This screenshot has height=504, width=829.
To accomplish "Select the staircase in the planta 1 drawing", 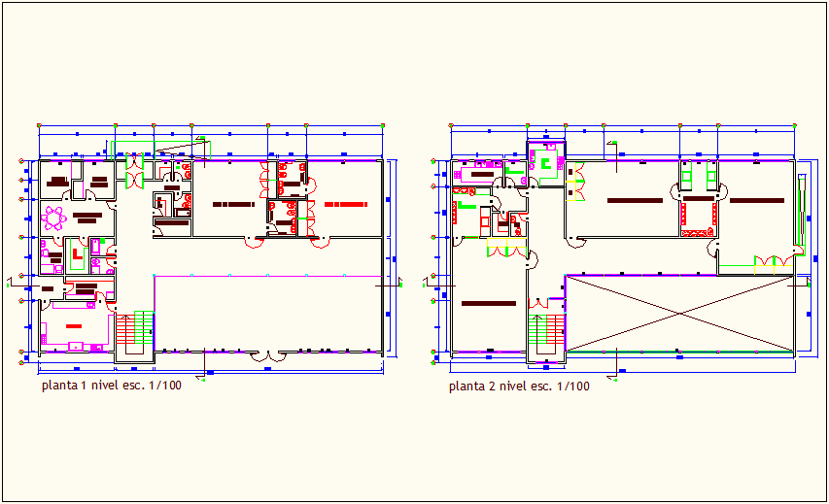I will click(134, 333).
